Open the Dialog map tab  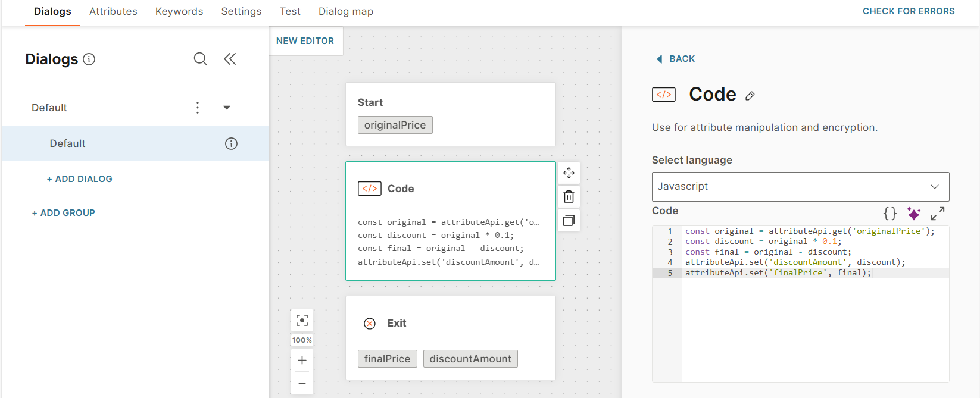(x=346, y=12)
